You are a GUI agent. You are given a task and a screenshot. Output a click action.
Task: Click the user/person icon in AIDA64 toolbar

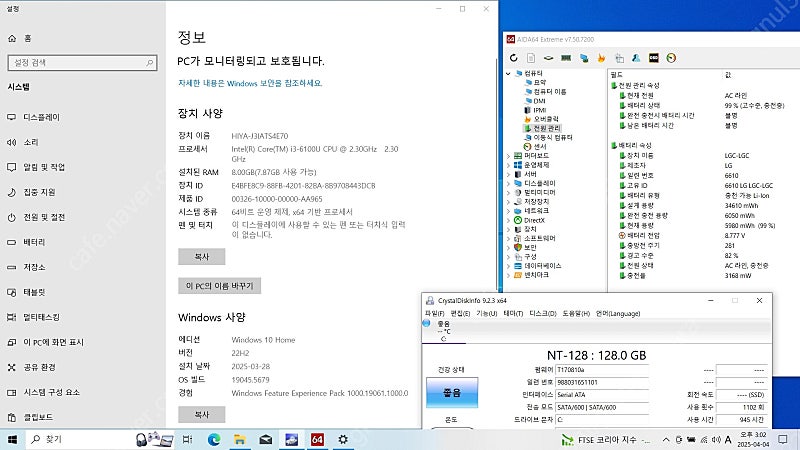(636, 58)
